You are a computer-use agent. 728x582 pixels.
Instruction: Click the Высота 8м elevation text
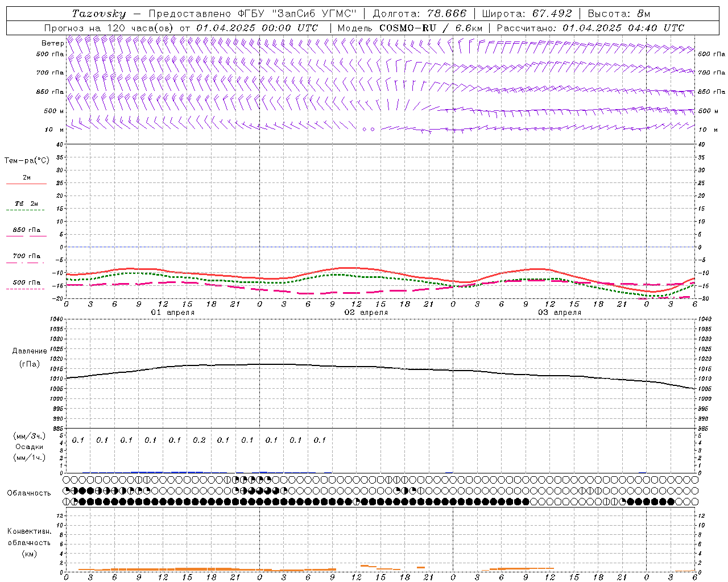point(619,14)
